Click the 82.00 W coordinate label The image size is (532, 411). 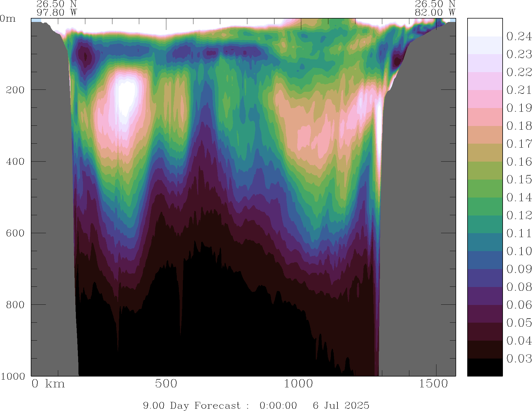click(x=435, y=13)
